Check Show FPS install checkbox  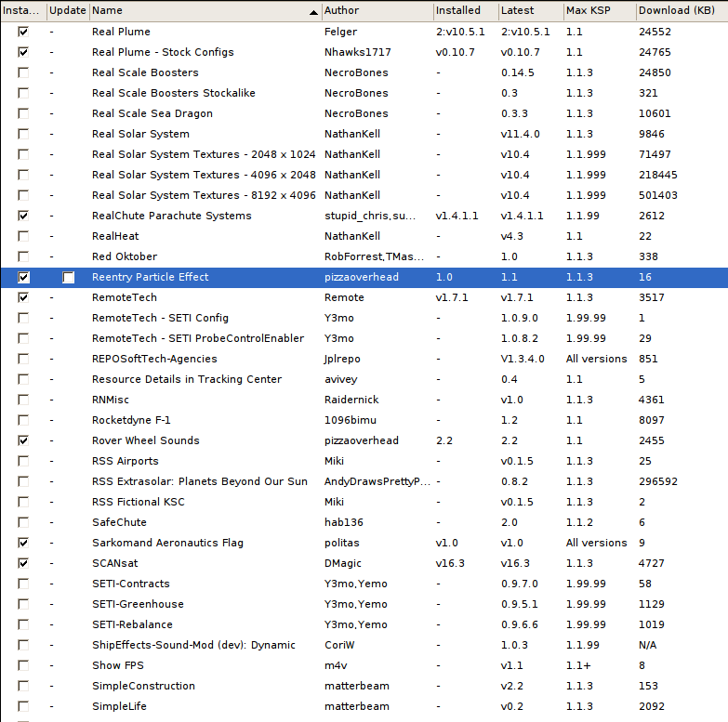[x=22, y=665]
